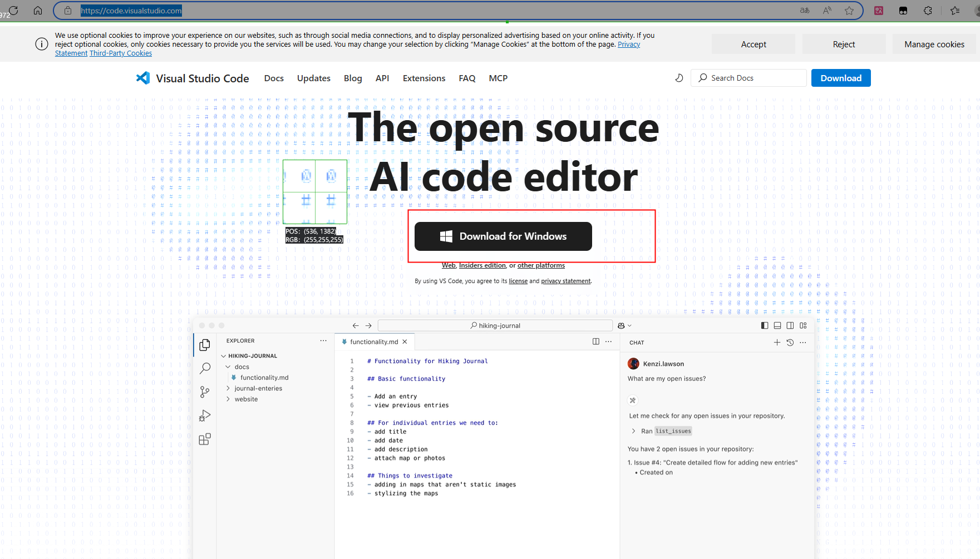
Task: Click the Windows logo on the download button
Action: (x=446, y=236)
